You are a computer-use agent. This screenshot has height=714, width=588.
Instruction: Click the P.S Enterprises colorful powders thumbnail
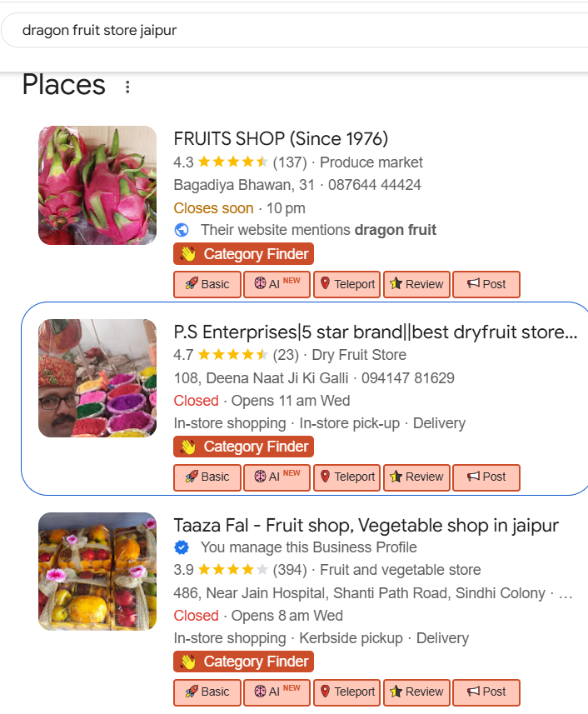point(97,378)
